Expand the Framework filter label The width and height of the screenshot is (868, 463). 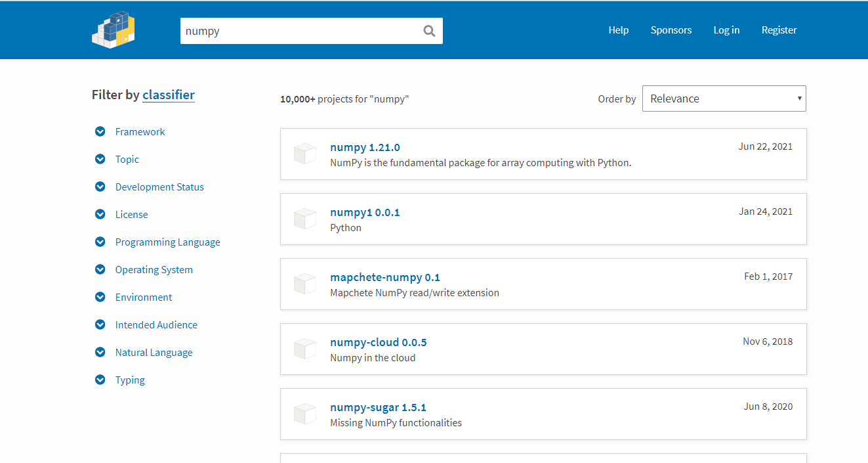140,131
